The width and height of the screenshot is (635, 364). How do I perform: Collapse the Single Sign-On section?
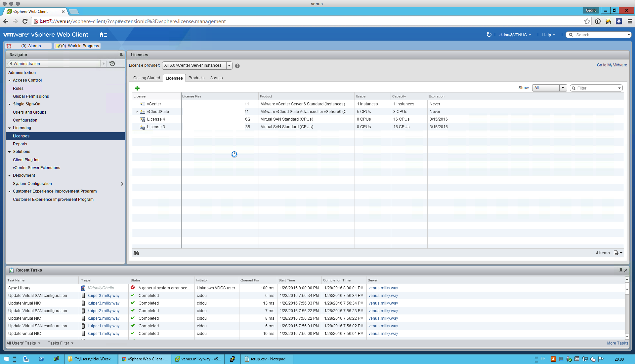coord(10,104)
